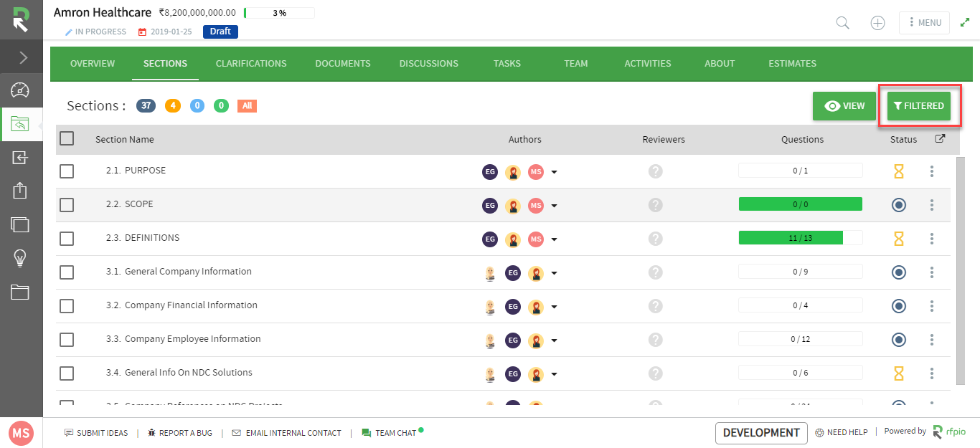Open three-dot menu for Company Financial Information

point(932,306)
